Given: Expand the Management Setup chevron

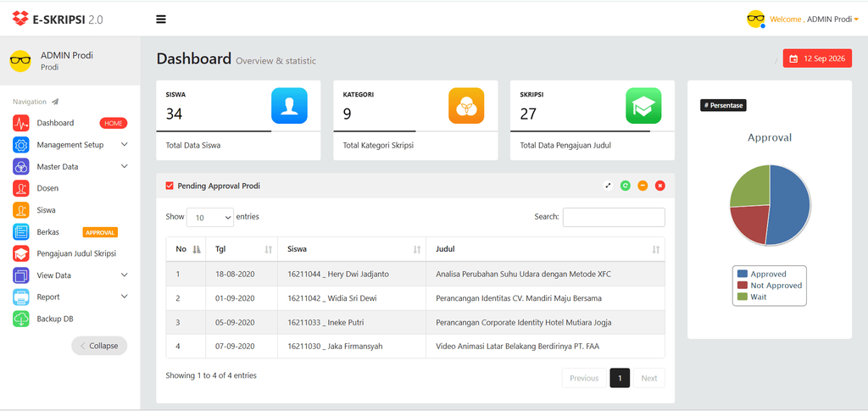Looking at the screenshot, I should click(124, 144).
